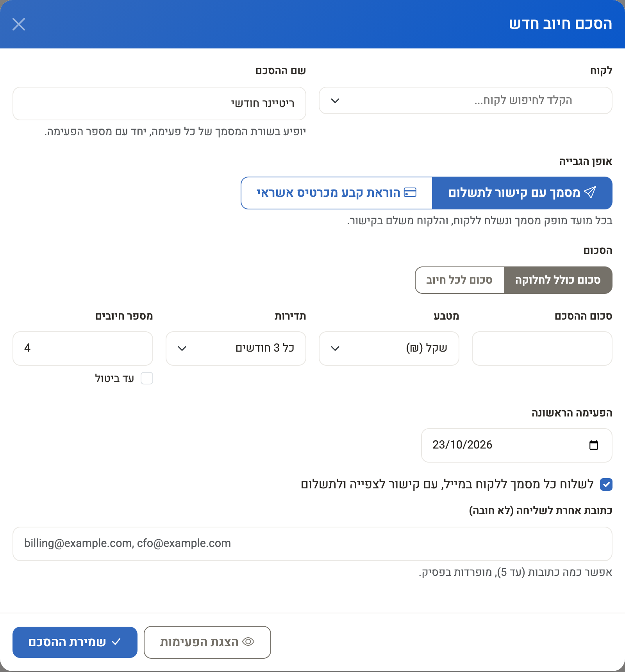Click the paper plane icon on payment link option
This screenshot has width=625, height=672.
click(590, 192)
